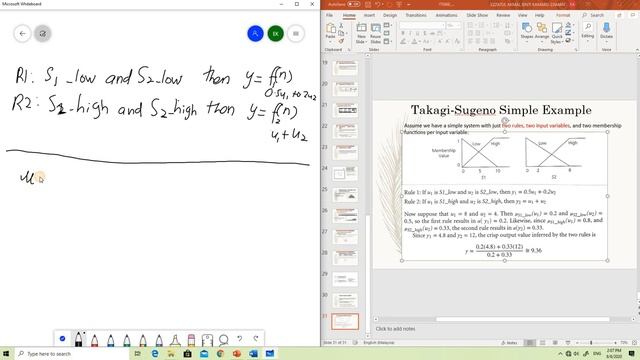Open the Shapes gallery dropdown
The image size is (640, 360).
(x=527, y=31)
